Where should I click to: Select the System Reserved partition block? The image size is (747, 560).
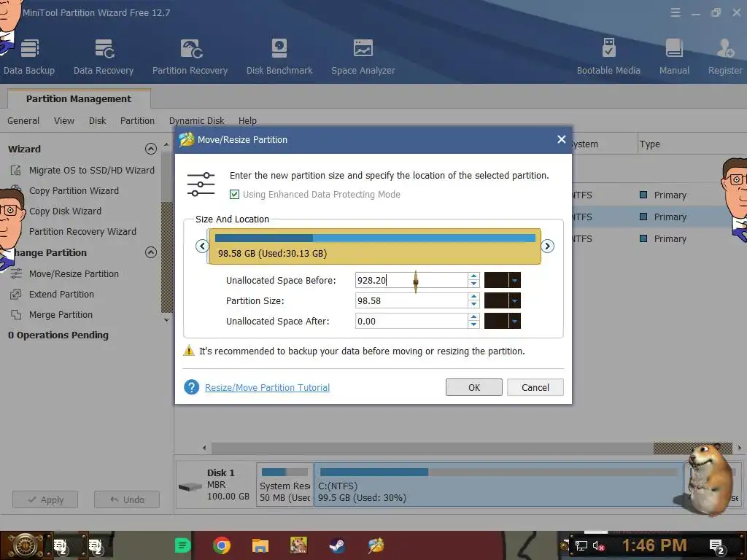tap(285, 485)
